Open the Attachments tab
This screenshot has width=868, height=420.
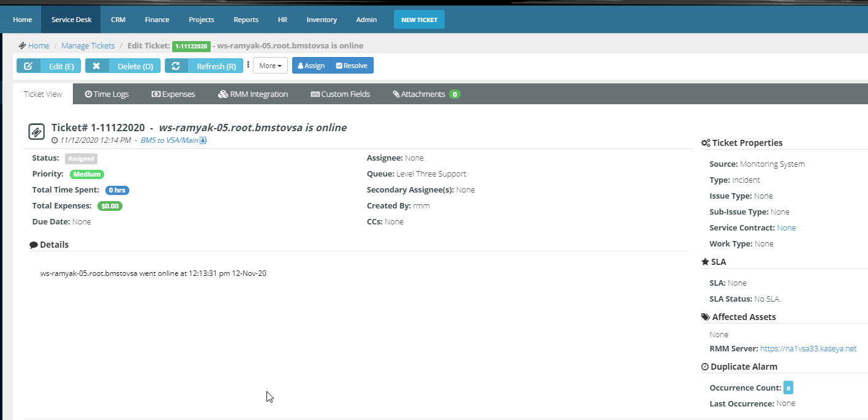point(426,94)
